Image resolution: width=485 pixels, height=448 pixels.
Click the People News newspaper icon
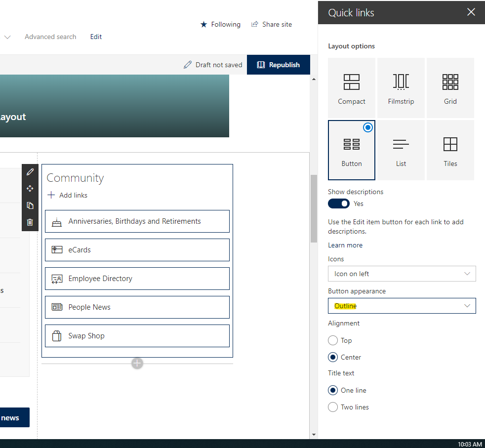(x=57, y=307)
